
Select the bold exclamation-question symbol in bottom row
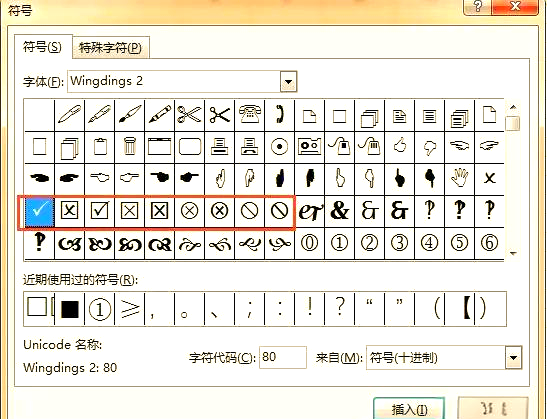(39, 243)
